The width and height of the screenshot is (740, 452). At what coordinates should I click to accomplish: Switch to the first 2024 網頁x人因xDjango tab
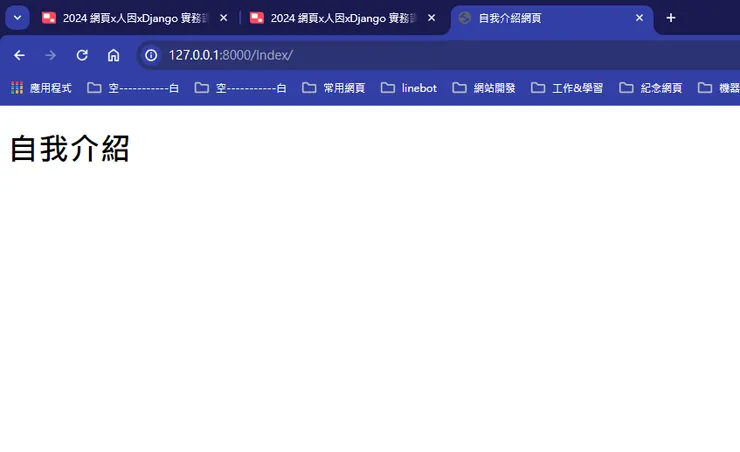[x=135, y=18]
